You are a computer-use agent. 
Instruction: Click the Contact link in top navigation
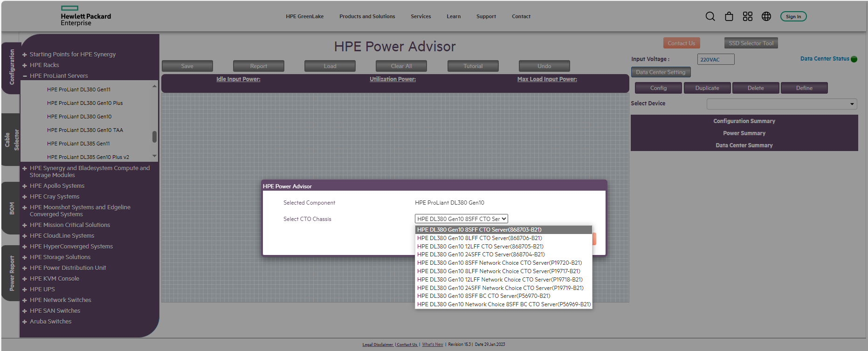[x=521, y=16]
